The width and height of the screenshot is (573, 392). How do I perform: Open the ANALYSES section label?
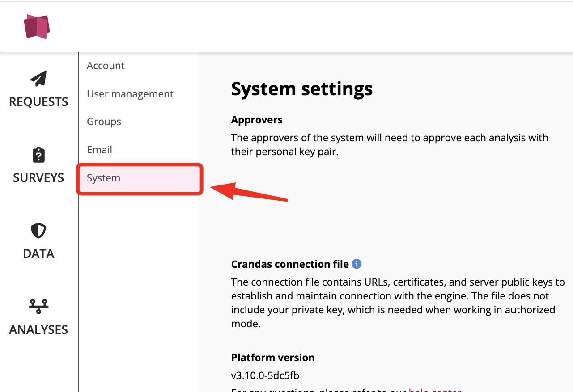click(x=38, y=330)
